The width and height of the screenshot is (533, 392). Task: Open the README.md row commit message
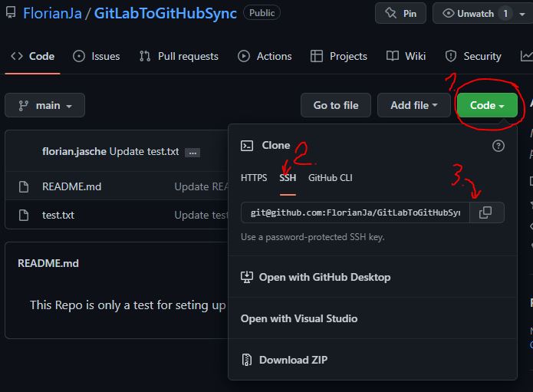[201, 186]
